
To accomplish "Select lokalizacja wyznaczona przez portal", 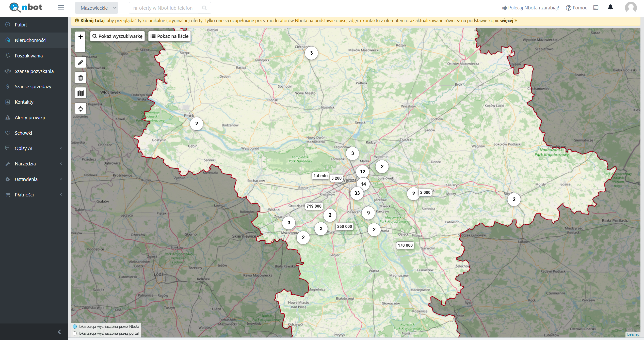I will click(x=106, y=333).
